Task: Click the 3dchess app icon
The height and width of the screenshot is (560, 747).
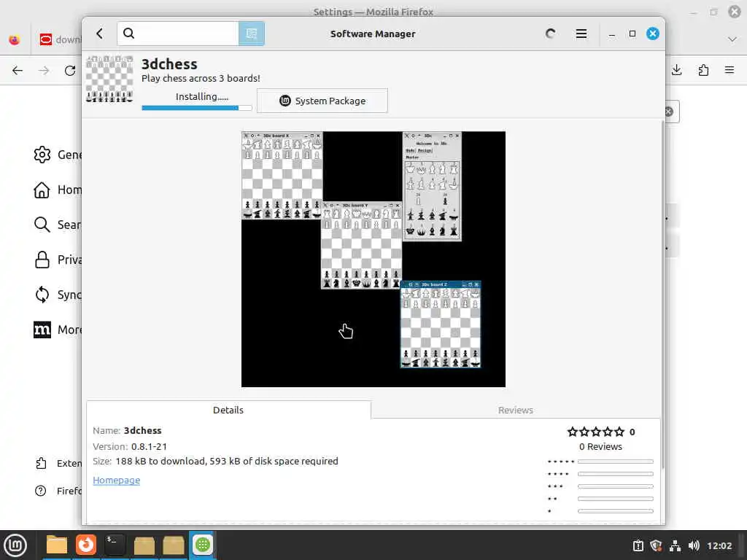Action: (109, 79)
